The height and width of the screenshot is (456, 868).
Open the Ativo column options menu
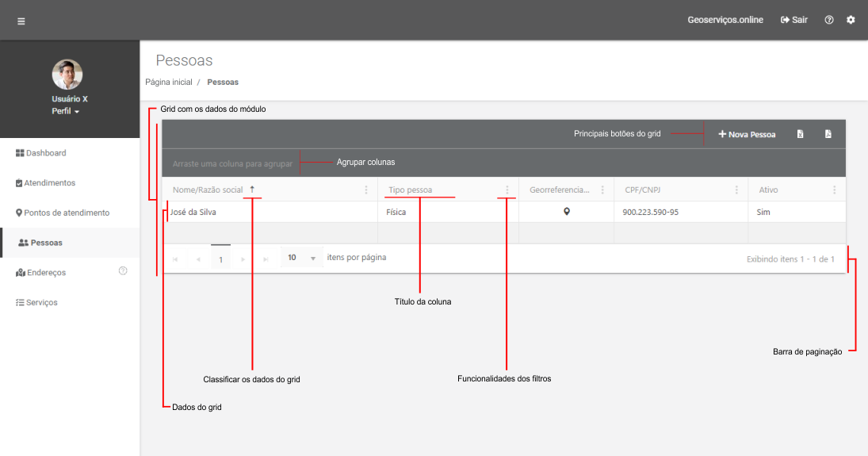(834, 190)
